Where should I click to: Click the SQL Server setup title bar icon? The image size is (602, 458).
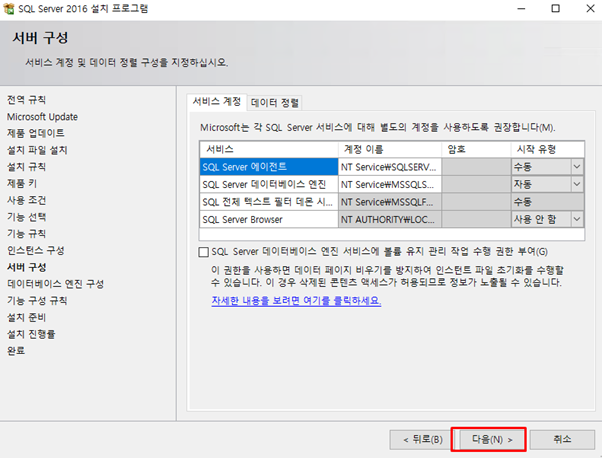coord(8,8)
